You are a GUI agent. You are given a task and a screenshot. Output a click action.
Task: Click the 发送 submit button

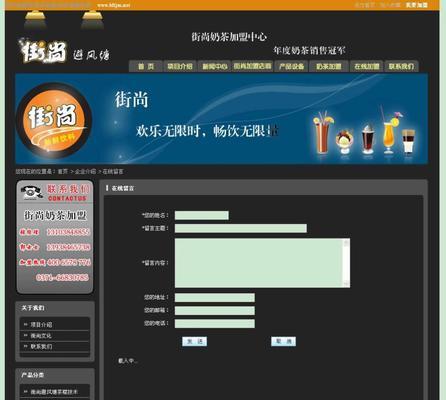click(195, 341)
